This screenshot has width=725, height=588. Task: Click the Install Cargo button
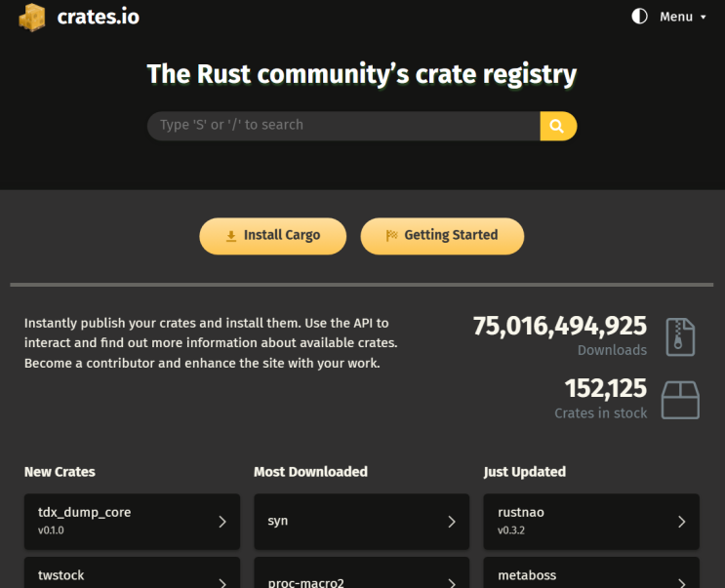click(x=273, y=236)
